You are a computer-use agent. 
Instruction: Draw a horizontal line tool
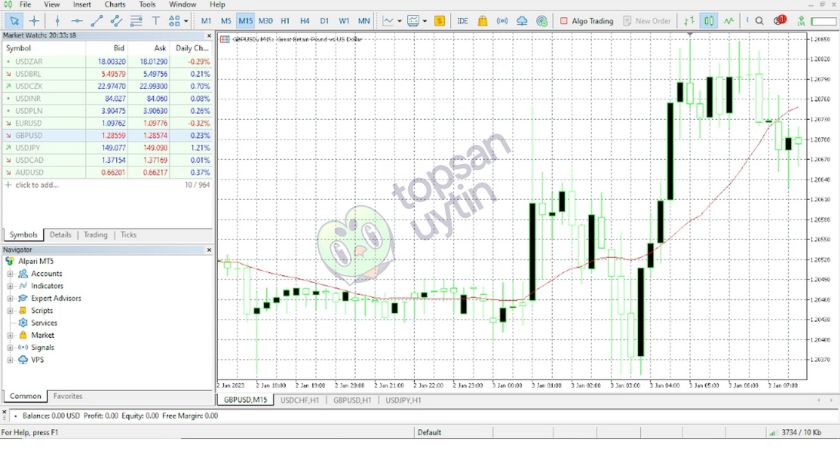pyautogui.click(x=76, y=20)
